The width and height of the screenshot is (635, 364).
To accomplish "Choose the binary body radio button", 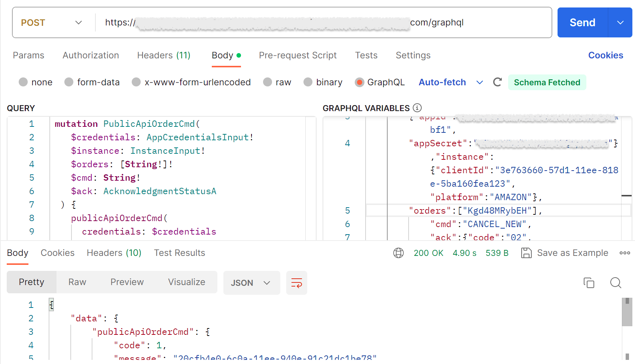I will coord(308,82).
